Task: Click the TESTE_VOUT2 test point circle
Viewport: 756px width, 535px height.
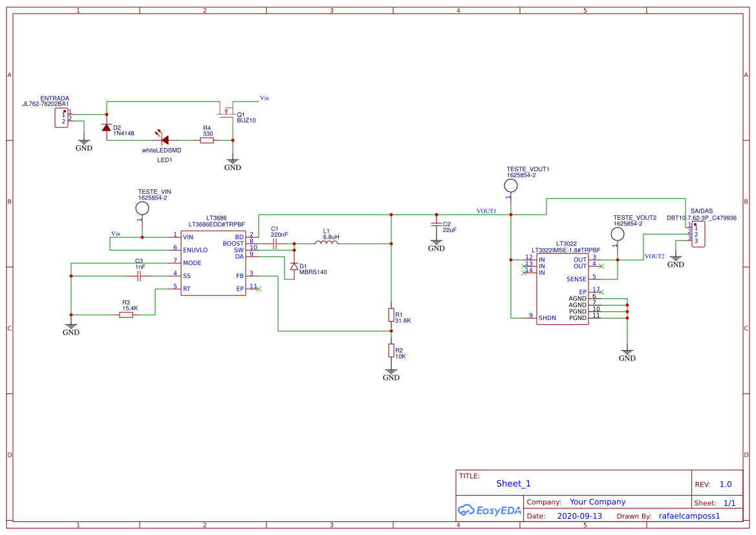Action: [618, 234]
